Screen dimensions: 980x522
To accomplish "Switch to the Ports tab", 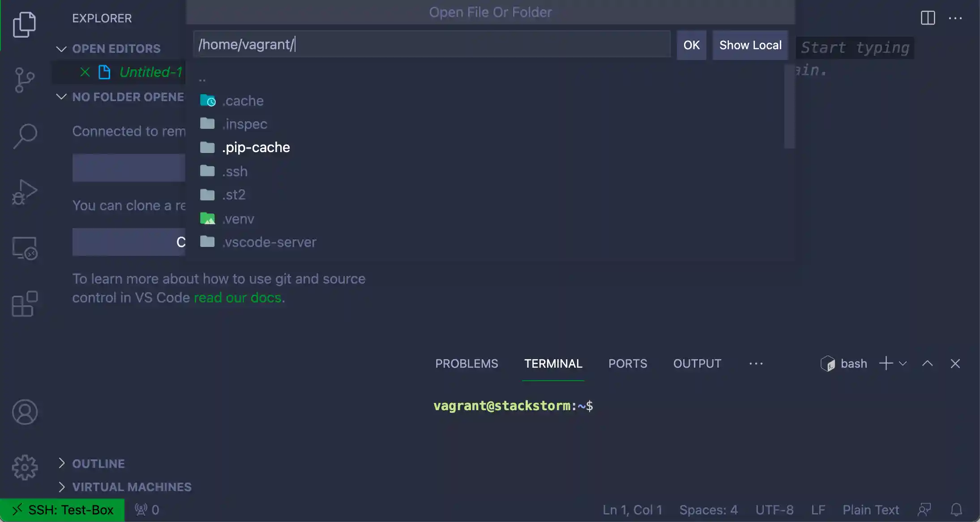I will [x=627, y=363].
